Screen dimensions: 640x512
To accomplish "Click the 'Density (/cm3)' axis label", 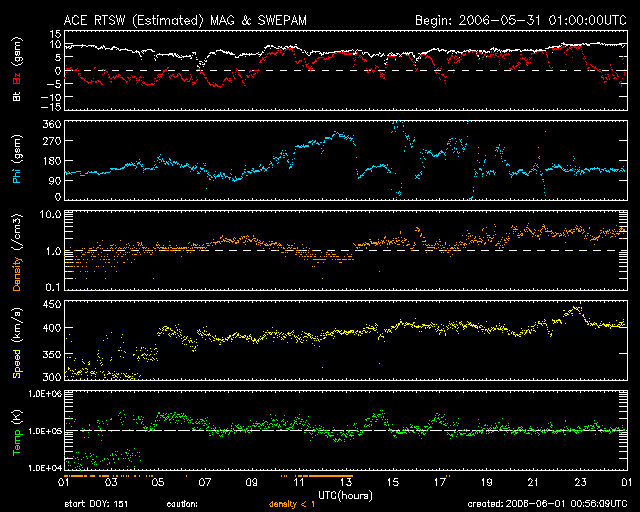I will pyautogui.click(x=17, y=252).
